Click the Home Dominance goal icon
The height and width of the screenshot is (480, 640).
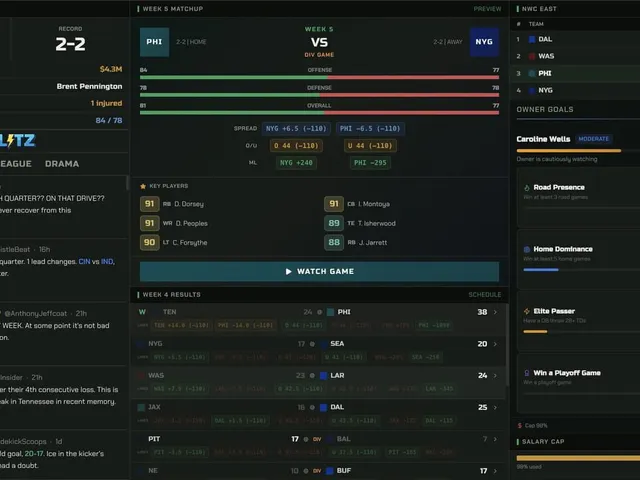pos(527,249)
